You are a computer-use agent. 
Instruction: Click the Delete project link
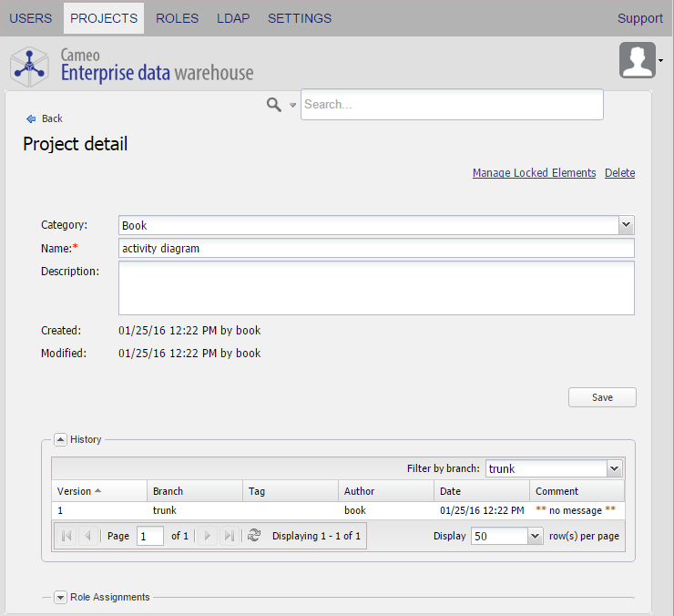point(619,173)
